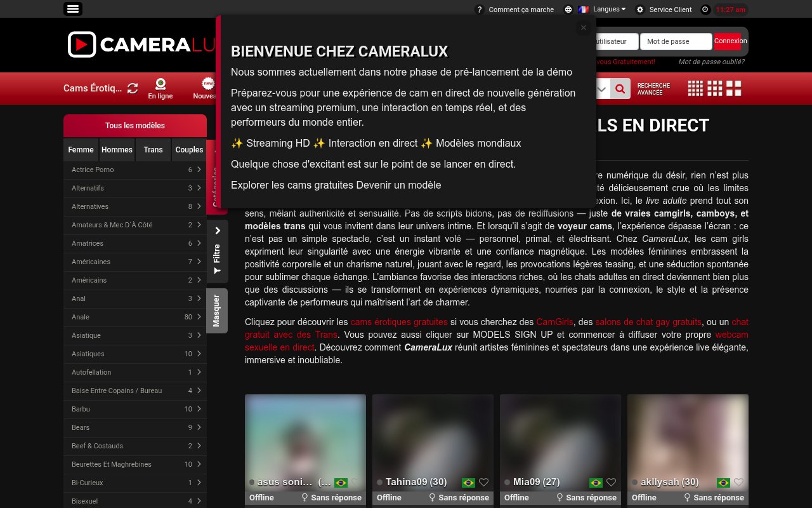Select the Femme tab
The height and width of the screenshot is (508, 812).
(81, 150)
